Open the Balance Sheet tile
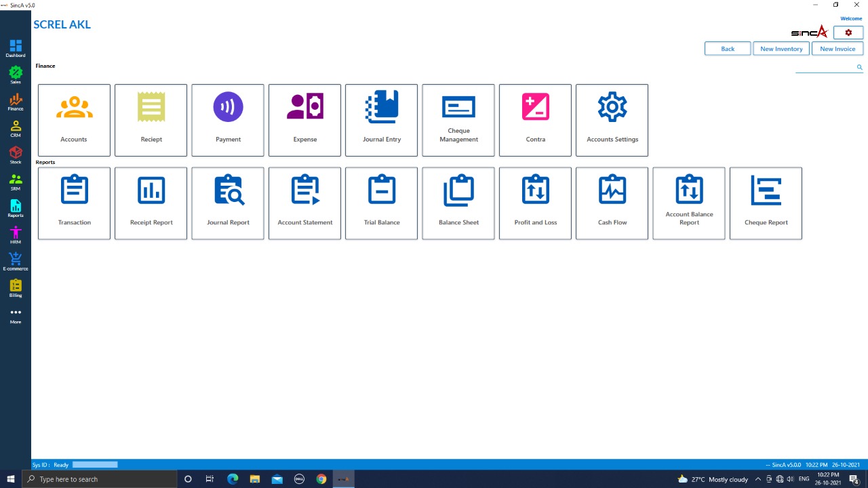Screen dimensions: 868x488 pos(458,203)
